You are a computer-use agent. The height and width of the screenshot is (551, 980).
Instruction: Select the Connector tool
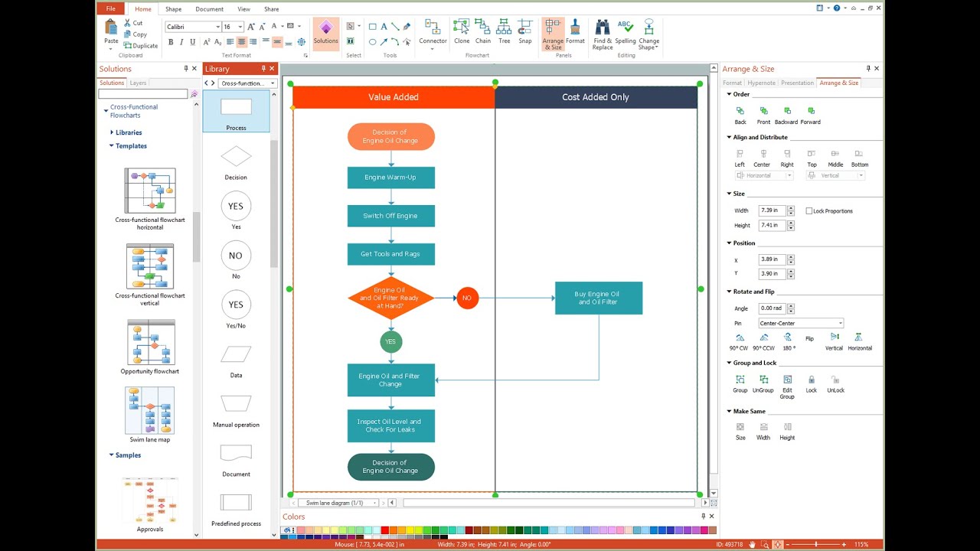tap(433, 33)
